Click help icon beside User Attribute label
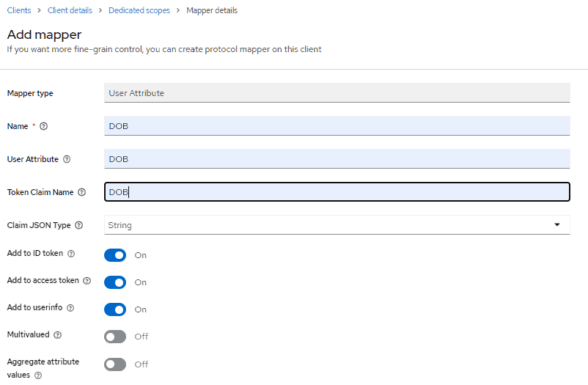This screenshot has width=588, height=385. point(67,159)
